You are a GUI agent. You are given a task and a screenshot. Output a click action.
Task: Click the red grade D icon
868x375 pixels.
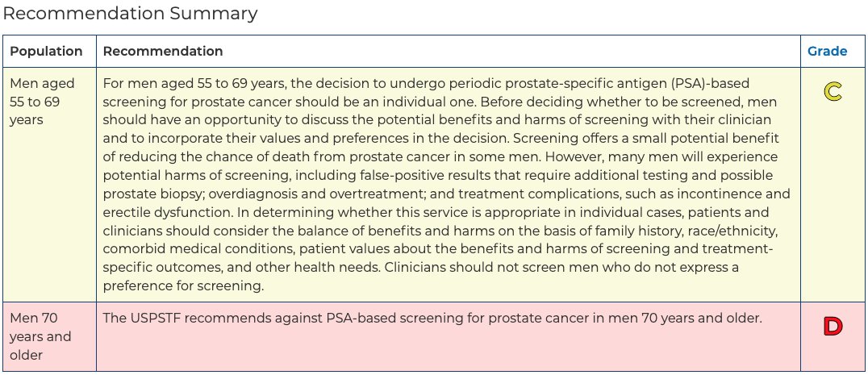point(833,327)
